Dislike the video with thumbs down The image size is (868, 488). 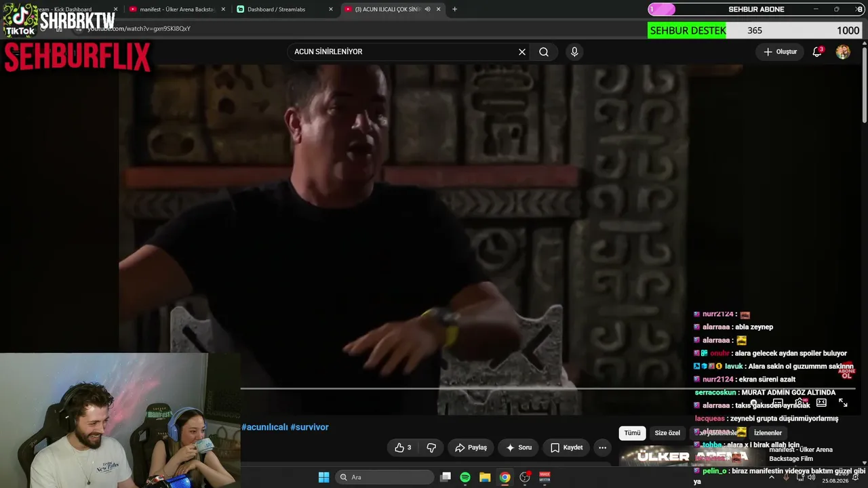coord(431,447)
